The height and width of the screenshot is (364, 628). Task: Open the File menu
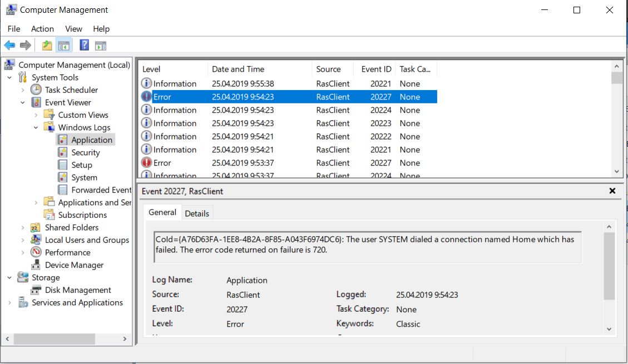[x=13, y=29]
